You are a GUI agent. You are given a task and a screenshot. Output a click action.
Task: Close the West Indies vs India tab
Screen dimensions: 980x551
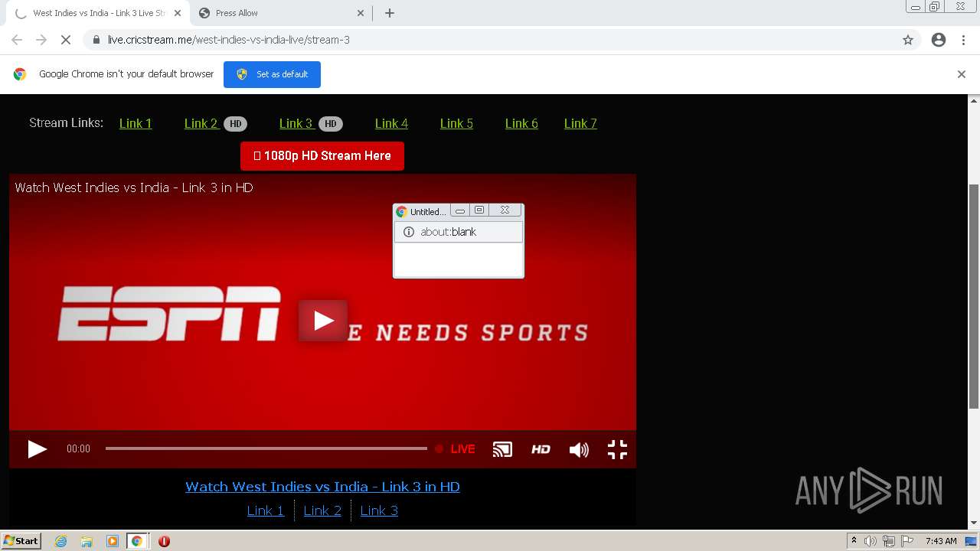[x=177, y=13]
